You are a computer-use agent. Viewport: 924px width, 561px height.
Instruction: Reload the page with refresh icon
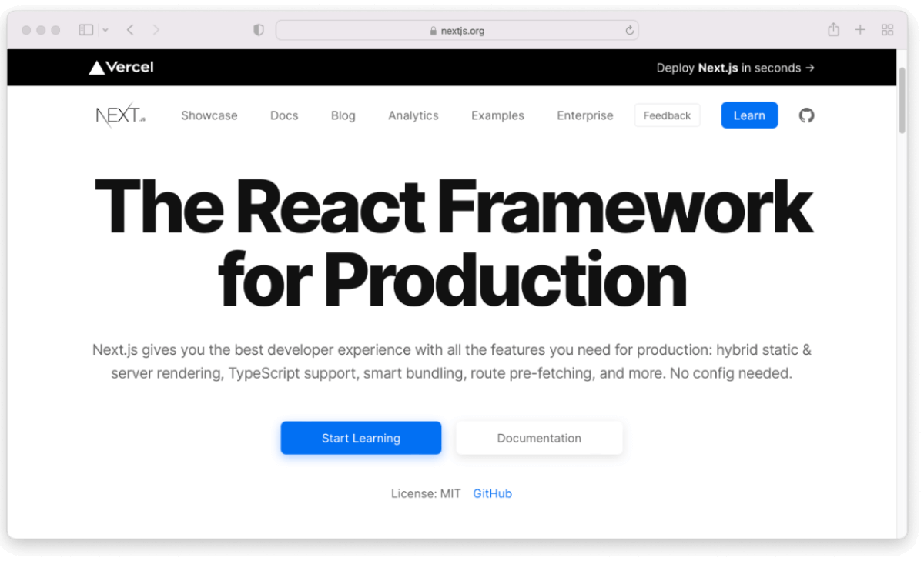(x=629, y=31)
